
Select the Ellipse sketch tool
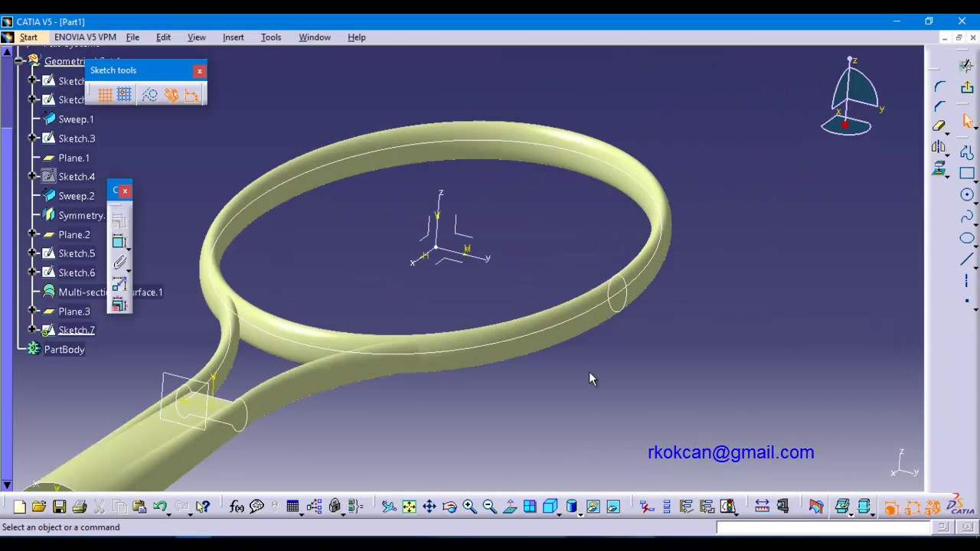coord(967,238)
